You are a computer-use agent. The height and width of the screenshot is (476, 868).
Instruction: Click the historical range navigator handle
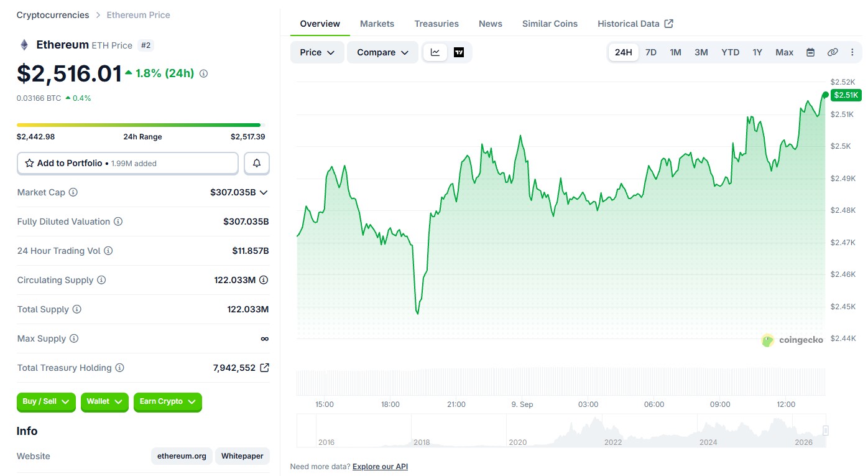click(826, 430)
